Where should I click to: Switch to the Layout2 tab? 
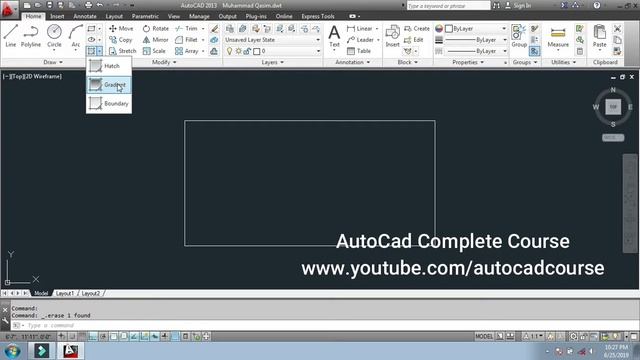(91, 293)
